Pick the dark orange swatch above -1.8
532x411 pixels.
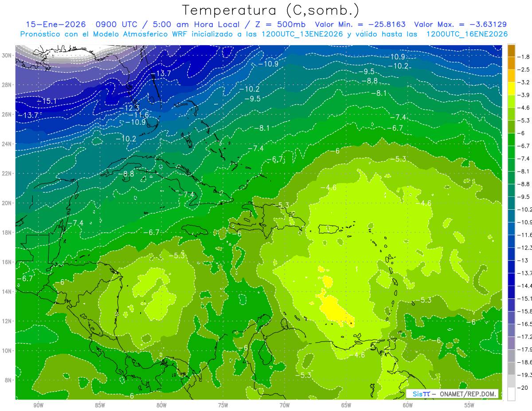point(512,51)
